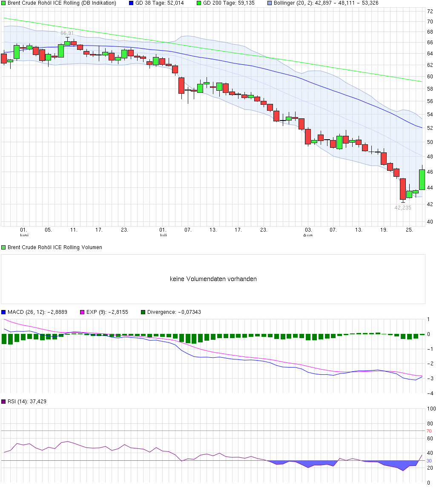Click 'keine Volumendaten vorhanden' message
The width and height of the screenshot is (448, 488).
[213, 279]
